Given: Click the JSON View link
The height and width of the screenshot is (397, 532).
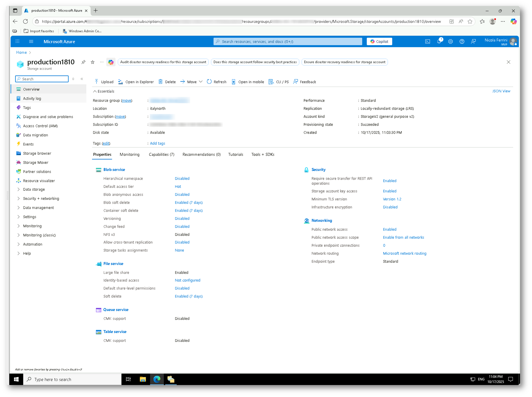Looking at the screenshot, I should click(501, 91).
